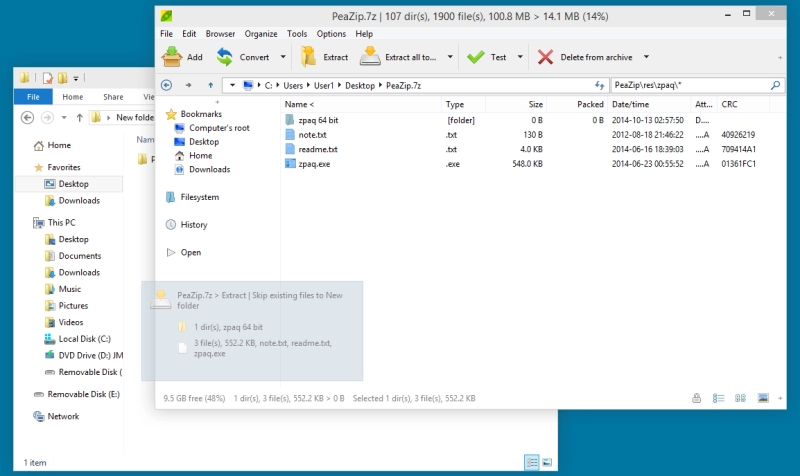Screen dimensions: 800x476
Task: Go up one level in PeaZip
Action: [x=210, y=85]
